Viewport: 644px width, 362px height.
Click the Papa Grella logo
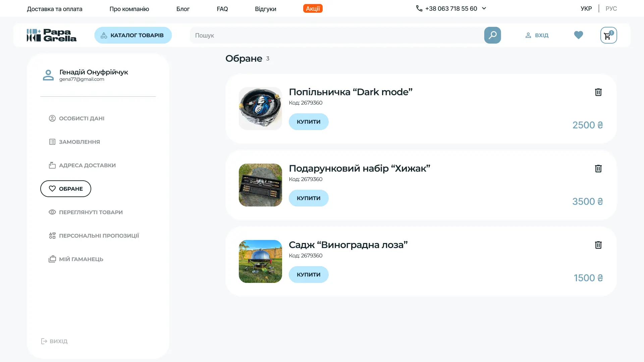click(52, 35)
